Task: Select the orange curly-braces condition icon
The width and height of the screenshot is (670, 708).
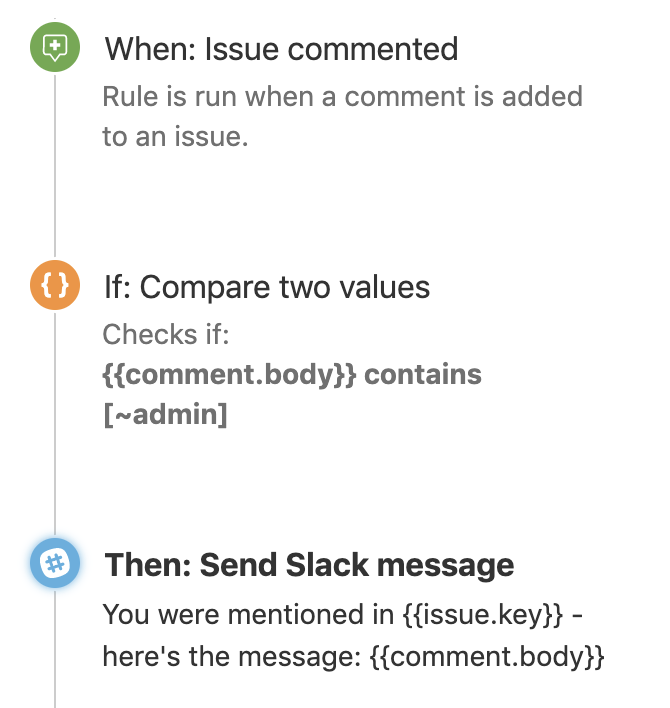Action: point(55,285)
